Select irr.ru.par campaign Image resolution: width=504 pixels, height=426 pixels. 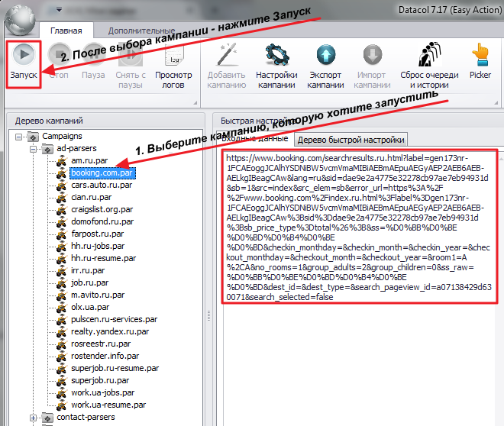pos(88,270)
